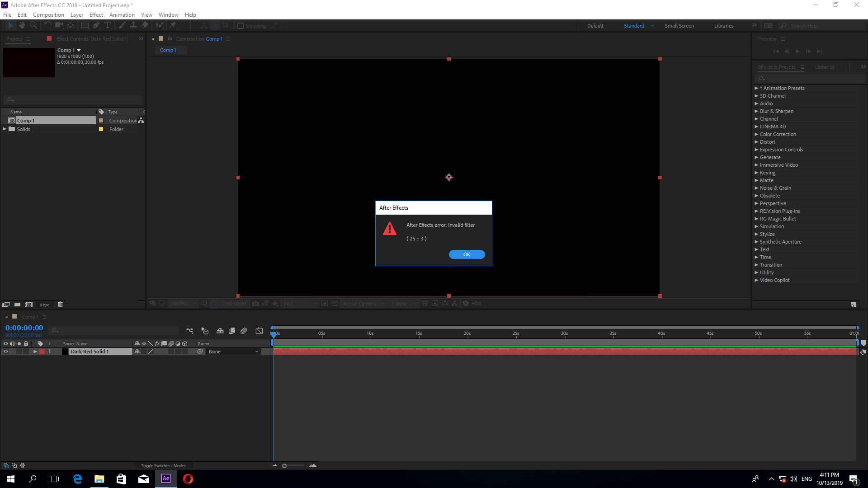Screen dimensions: 868x488
Task: Click the None parent dropdown for Dark Red Solid 1
Action: point(232,352)
